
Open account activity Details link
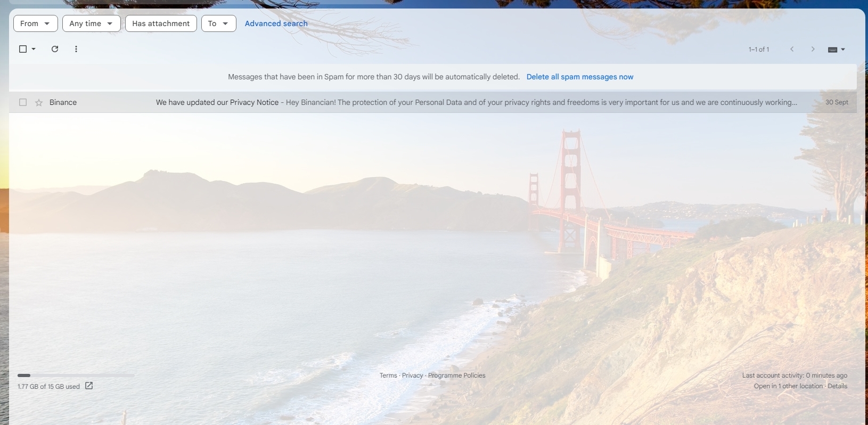click(838, 386)
